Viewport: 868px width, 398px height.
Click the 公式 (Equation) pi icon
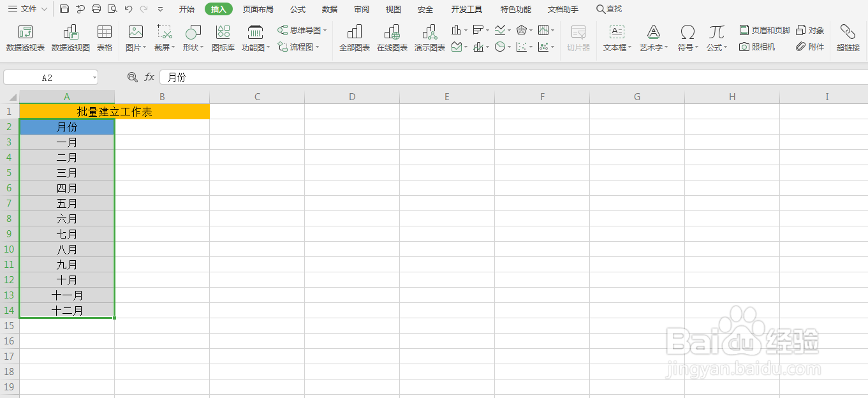tap(717, 32)
